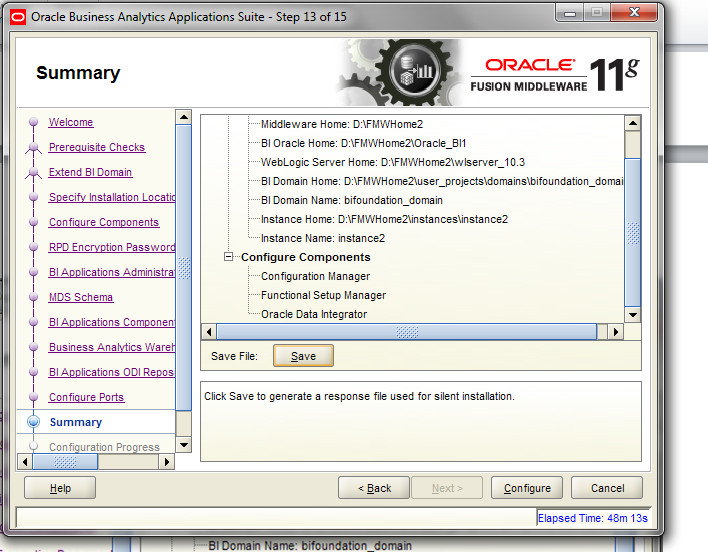The width and height of the screenshot is (708, 552).
Task: Select 'WebLogic Server Home' tree row
Action: (393, 162)
